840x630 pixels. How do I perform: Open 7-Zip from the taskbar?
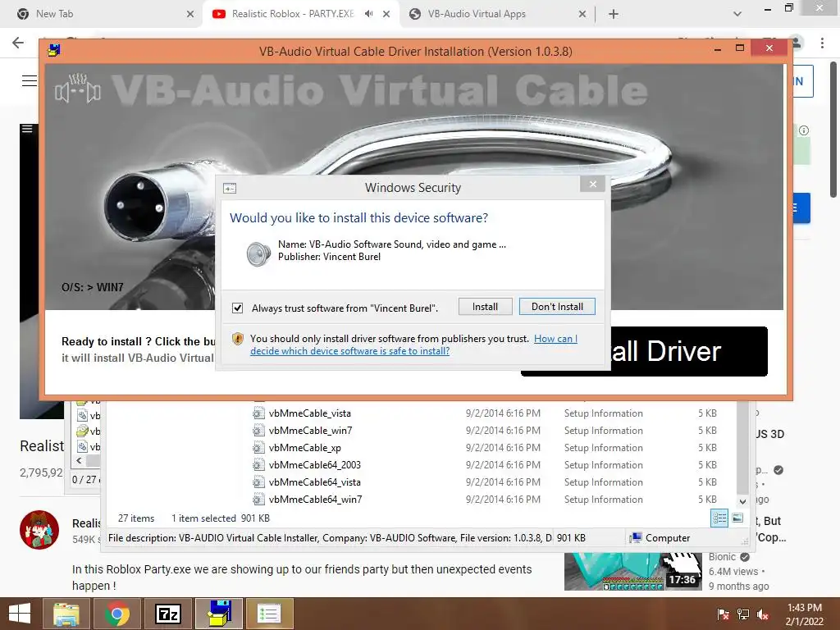[167, 614]
